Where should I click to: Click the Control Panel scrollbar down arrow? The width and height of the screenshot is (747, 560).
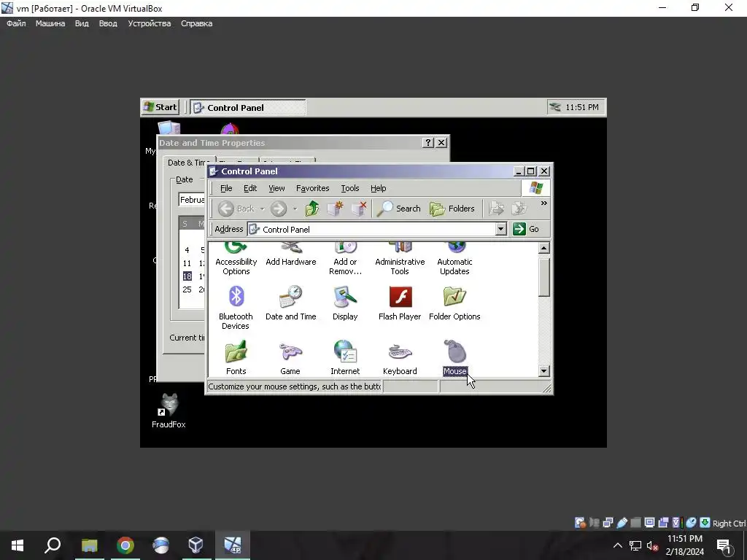coord(543,371)
